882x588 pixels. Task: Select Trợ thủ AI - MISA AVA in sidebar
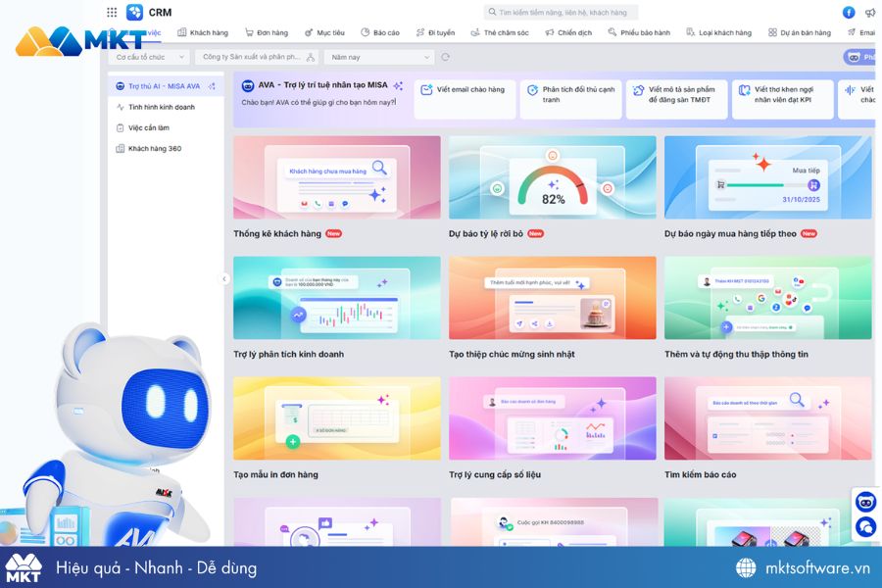pyautogui.click(x=166, y=86)
